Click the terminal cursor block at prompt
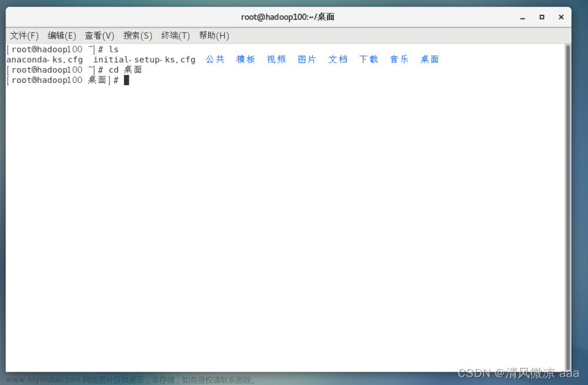588x385 pixels. tap(126, 80)
